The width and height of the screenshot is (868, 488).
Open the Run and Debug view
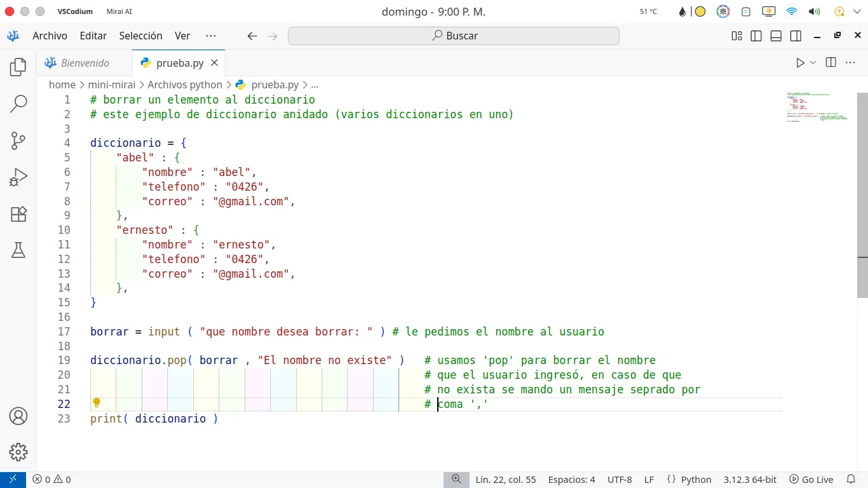tap(18, 177)
